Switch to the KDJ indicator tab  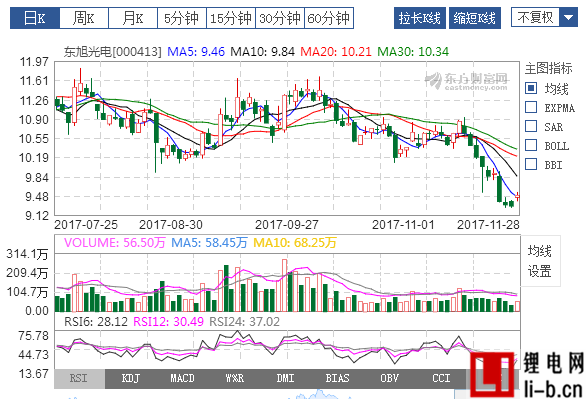[x=131, y=378]
